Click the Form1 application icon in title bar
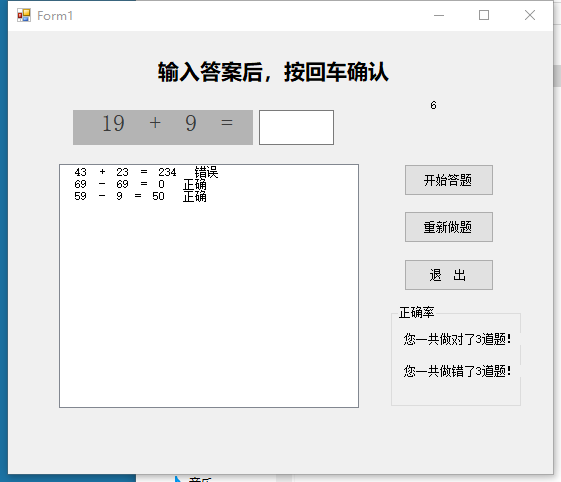561x482 pixels. pos(24,15)
